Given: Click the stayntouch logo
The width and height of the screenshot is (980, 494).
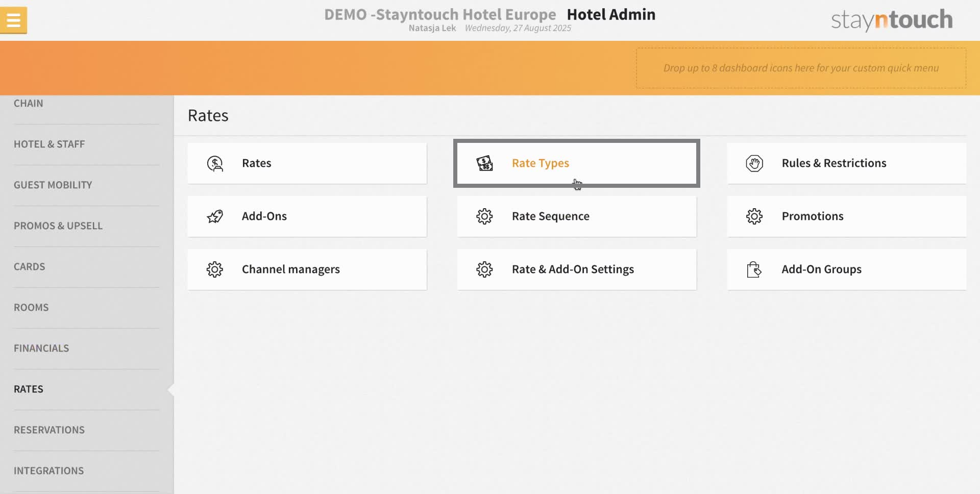Looking at the screenshot, I should 892,20.
